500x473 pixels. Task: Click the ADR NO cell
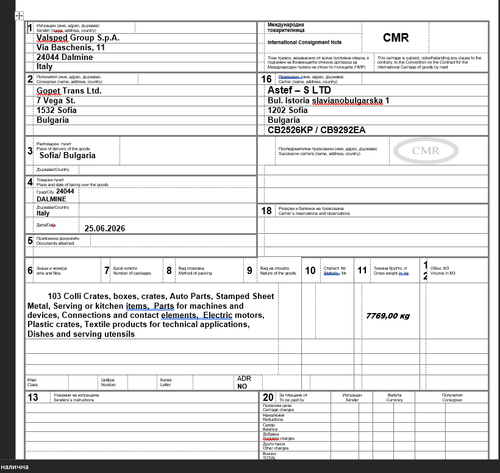coord(244,382)
